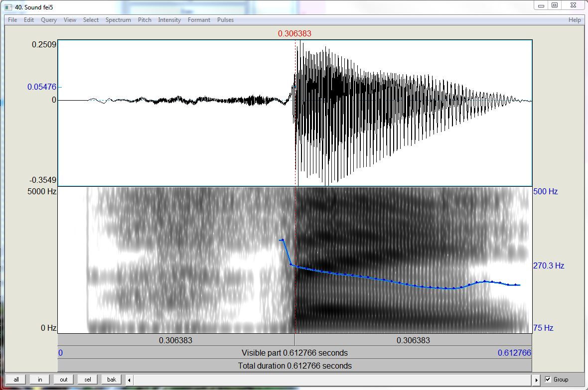The width and height of the screenshot is (588, 390).
Task: Open the File menu
Action: (12, 20)
